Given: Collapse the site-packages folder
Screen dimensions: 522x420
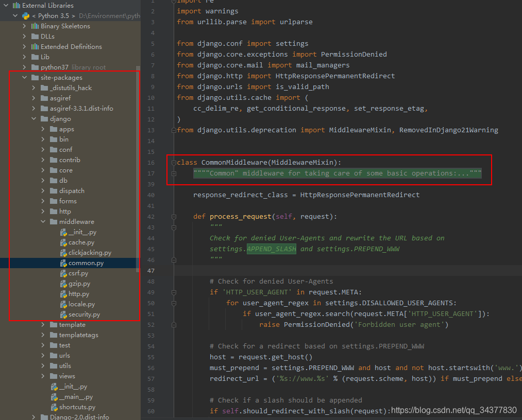Looking at the screenshot, I should click(x=24, y=78).
